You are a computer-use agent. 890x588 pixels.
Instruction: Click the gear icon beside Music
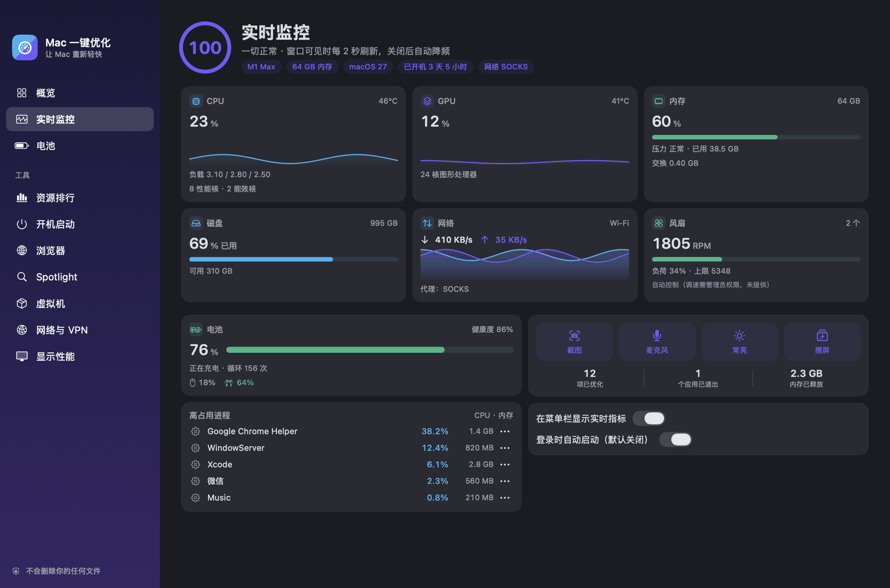click(x=195, y=498)
